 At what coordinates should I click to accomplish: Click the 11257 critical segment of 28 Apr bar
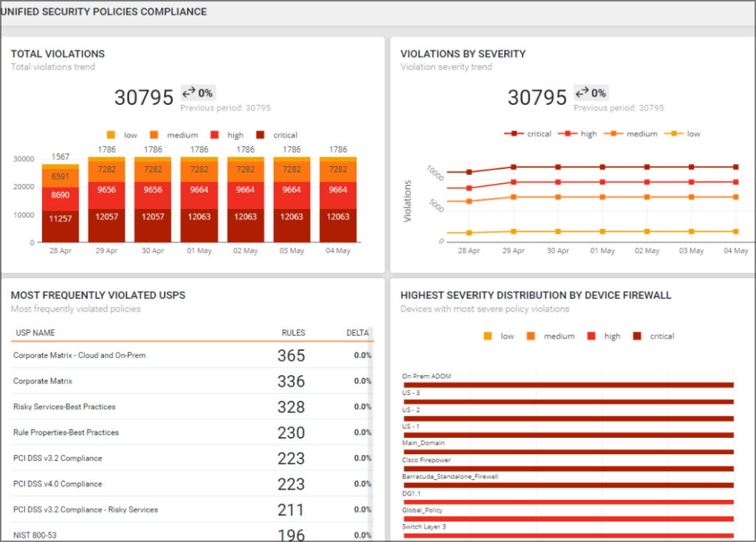pos(61,227)
